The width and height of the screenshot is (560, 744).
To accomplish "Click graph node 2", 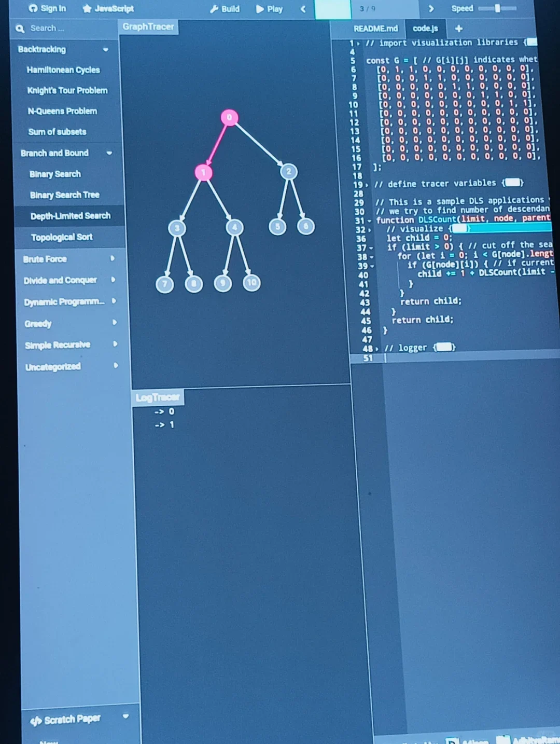I will pos(289,172).
